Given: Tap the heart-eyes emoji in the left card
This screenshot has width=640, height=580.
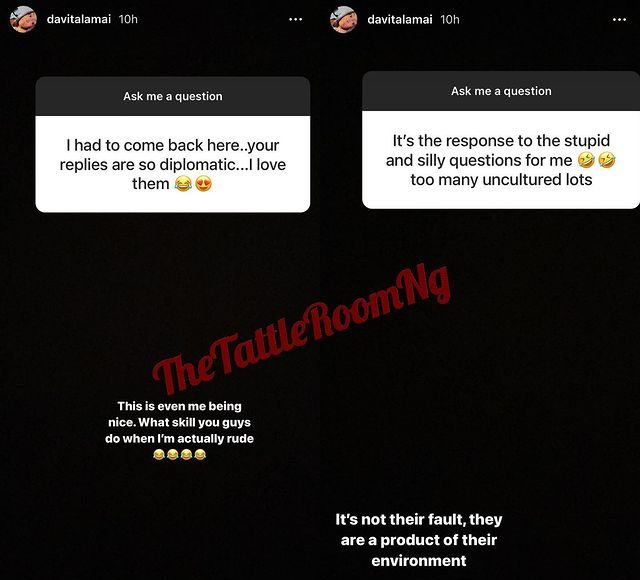Looking at the screenshot, I should coord(203,184).
